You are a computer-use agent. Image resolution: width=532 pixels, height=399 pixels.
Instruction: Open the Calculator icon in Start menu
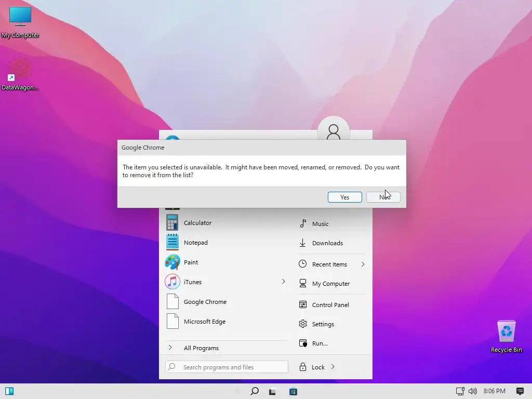coord(172,223)
